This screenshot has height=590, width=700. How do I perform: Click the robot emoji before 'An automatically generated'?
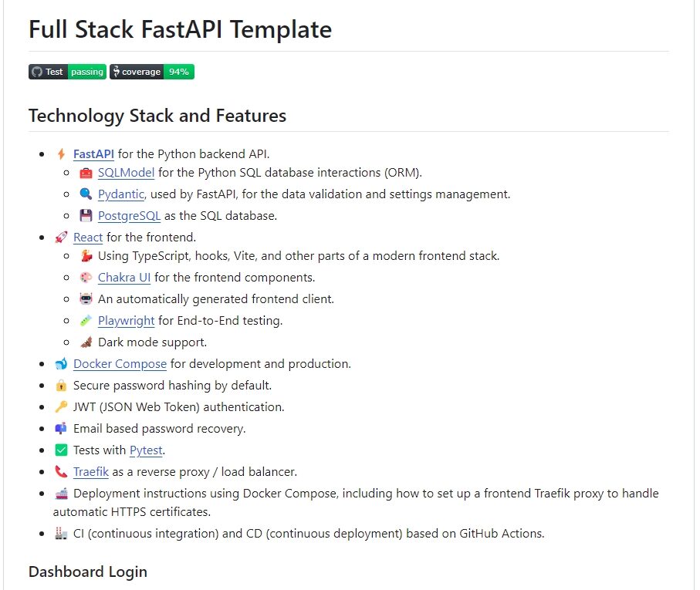[x=86, y=298]
